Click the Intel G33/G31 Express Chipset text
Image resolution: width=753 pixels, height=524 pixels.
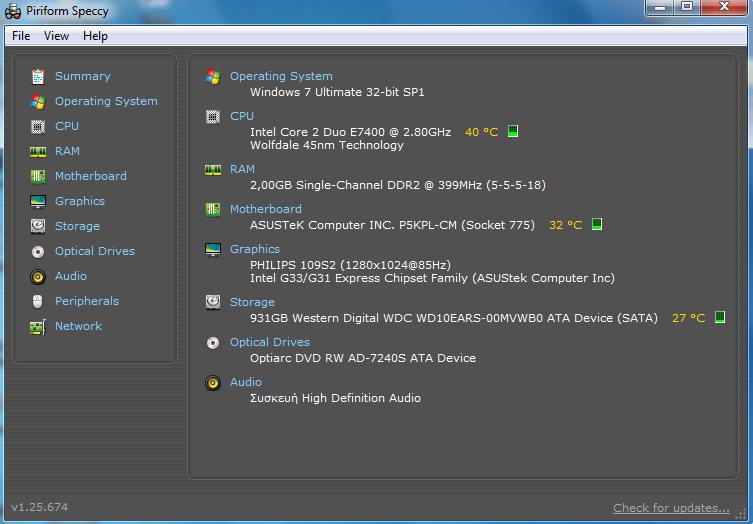click(x=432, y=278)
